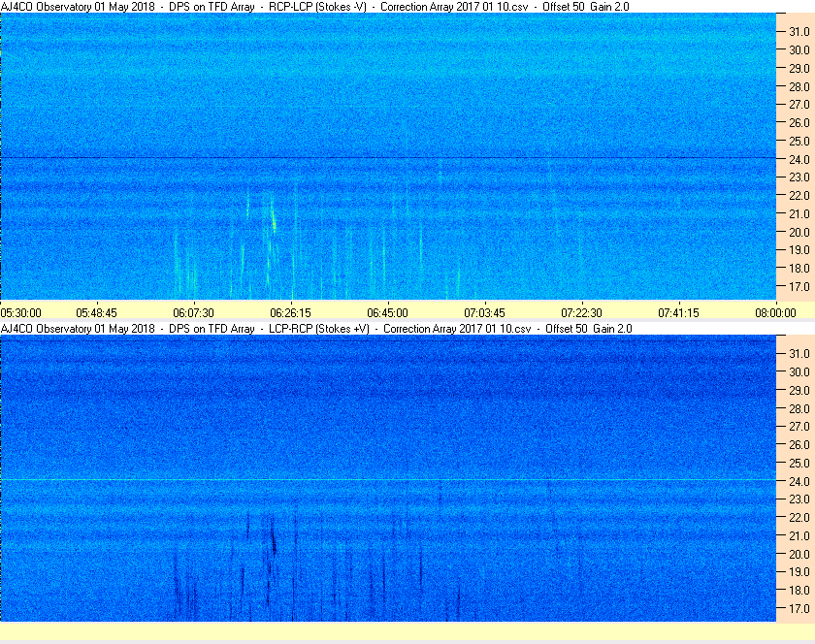Select the 07:03:45 time axis label
Viewport: 815px width, 644px height.
[484, 313]
